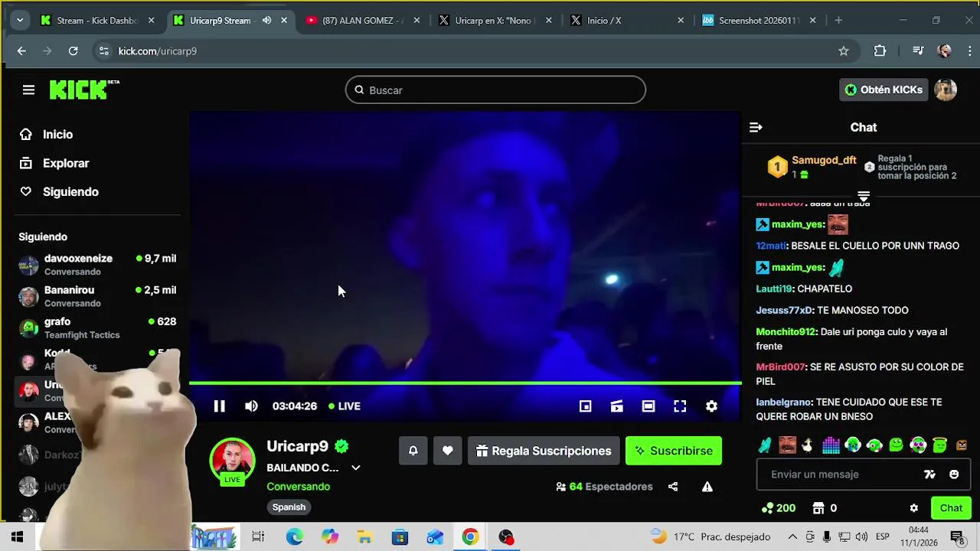Click the clip creation icon in player
The height and width of the screenshot is (551, 980).
pos(616,406)
